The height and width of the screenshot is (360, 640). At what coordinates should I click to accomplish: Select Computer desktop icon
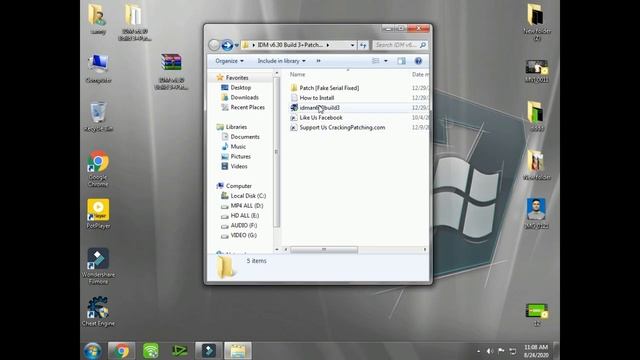click(98, 69)
